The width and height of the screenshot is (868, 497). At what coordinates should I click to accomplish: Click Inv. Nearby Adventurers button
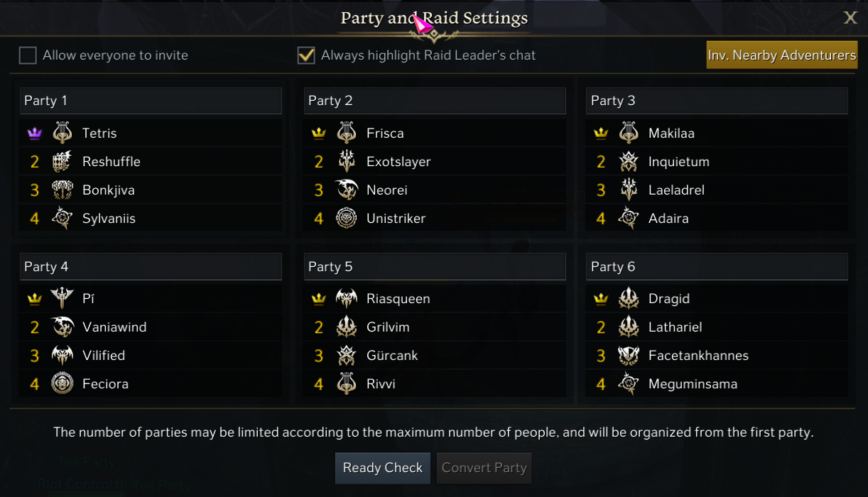(781, 55)
